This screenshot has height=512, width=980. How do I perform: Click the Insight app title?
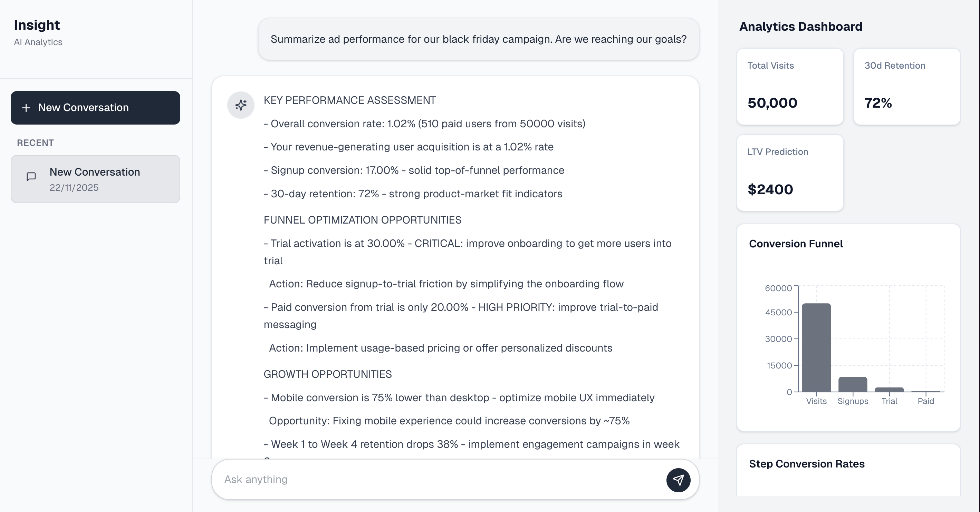pyautogui.click(x=37, y=25)
